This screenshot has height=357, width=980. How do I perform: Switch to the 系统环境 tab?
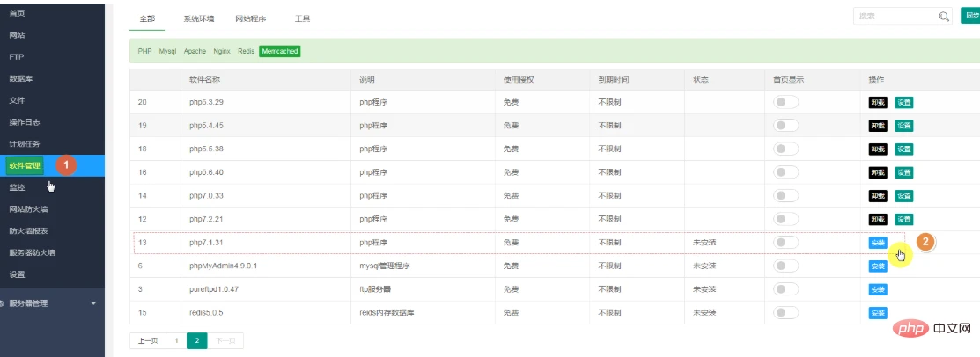(199, 18)
